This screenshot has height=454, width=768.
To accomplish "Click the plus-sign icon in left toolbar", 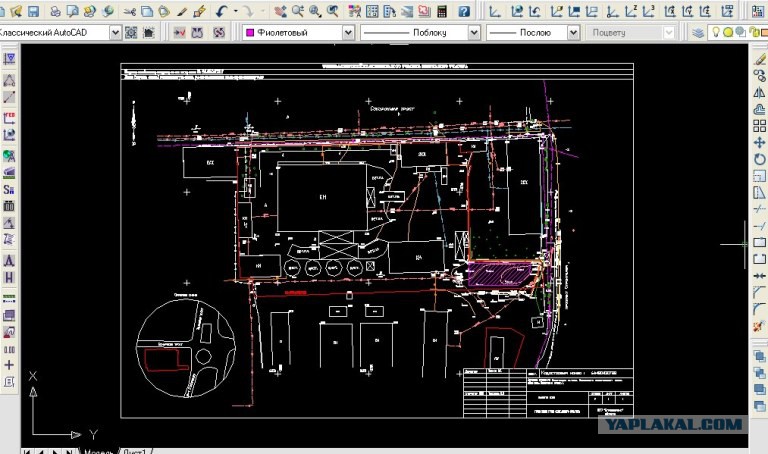I will 9,365.
